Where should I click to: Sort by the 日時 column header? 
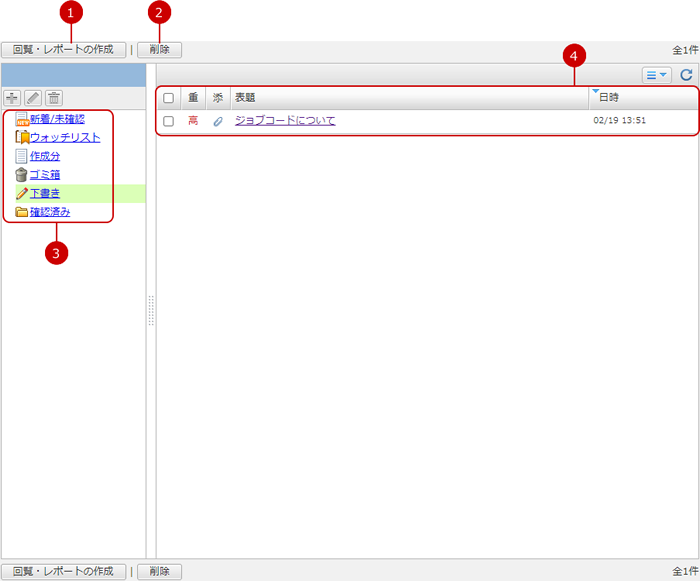(x=609, y=98)
